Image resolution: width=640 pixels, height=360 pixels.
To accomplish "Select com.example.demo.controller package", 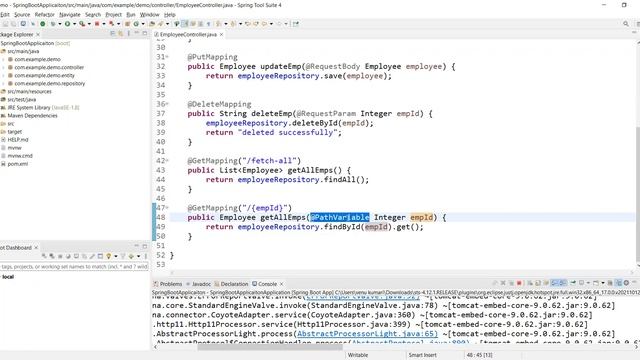I will [x=49, y=67].
